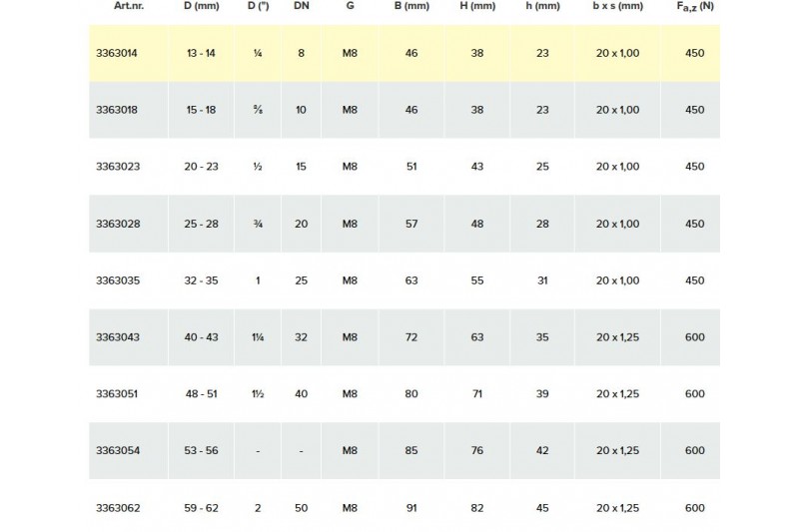Click article number 3363018
Screen dimensions: 799x532
[x=117, y=110]
